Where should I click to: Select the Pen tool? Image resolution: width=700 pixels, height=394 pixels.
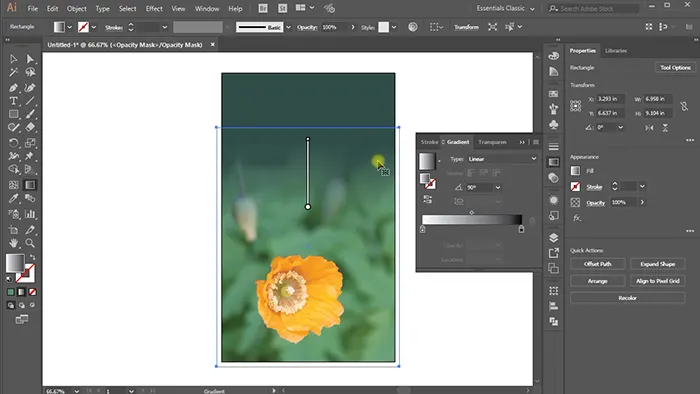tap(13, 87)
